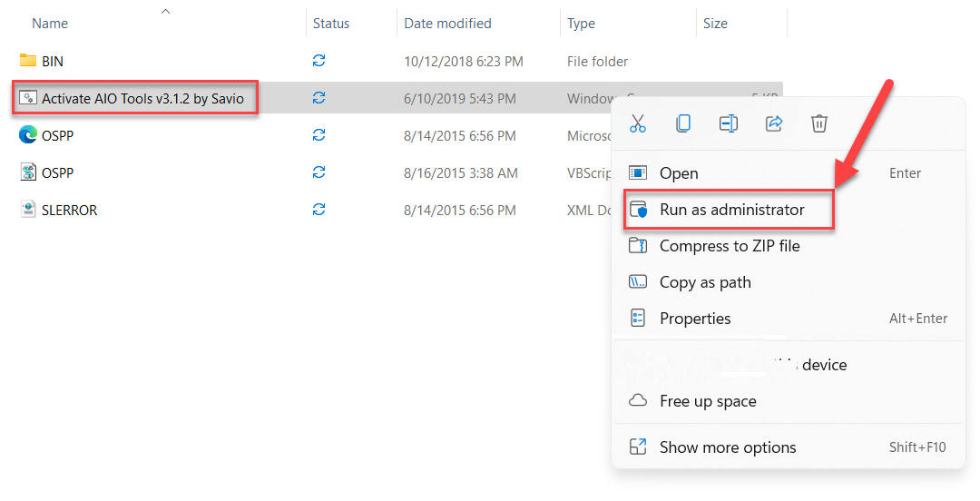980x501 pixels.
Task: Click the Delete trash icon
Action: tap(819, 123)
